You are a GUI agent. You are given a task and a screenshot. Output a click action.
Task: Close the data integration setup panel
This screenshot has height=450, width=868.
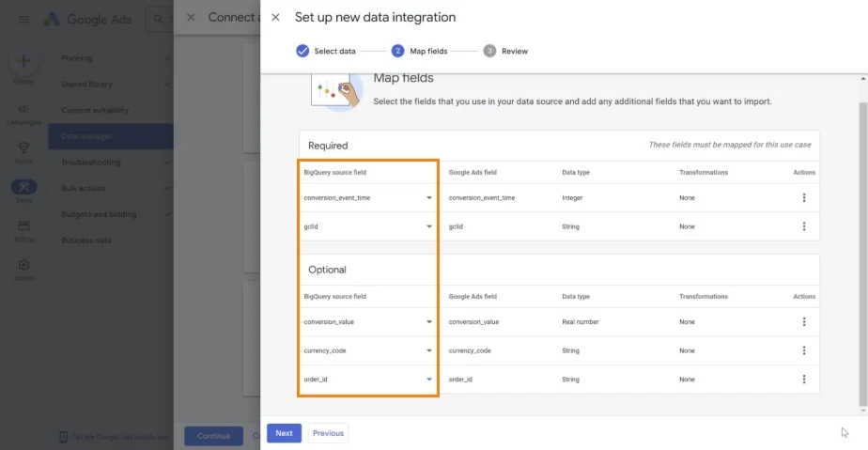275,17
